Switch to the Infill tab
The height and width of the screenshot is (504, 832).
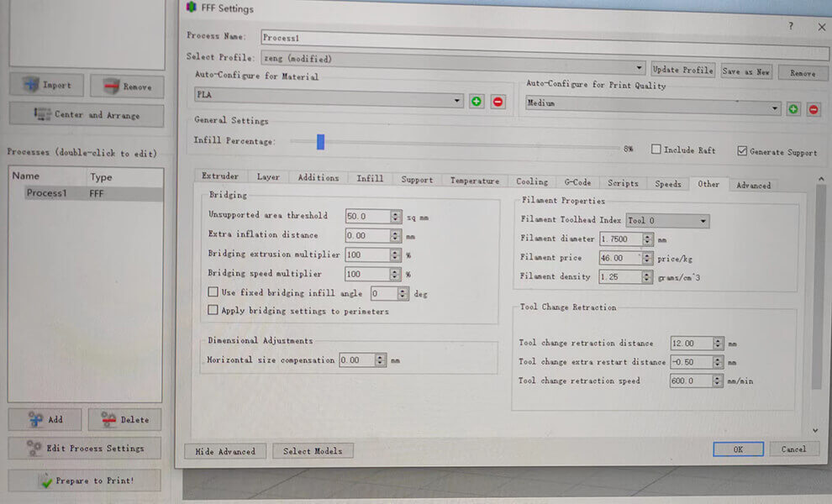(x=370, y=179)
